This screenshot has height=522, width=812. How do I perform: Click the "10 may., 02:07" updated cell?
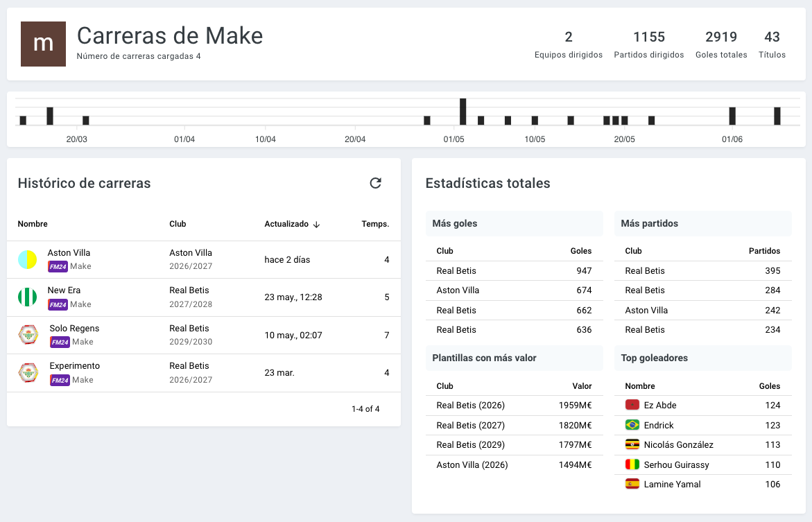tap(293, 335)
